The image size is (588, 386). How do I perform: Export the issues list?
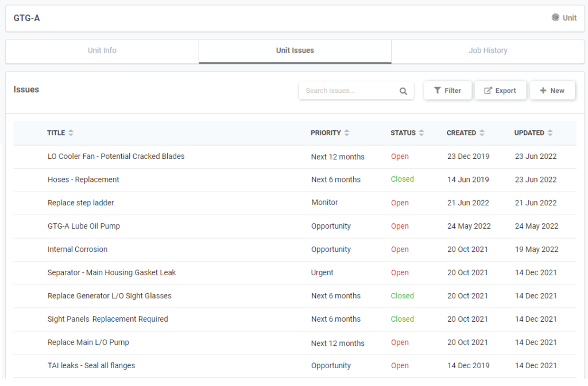point(500,91)
